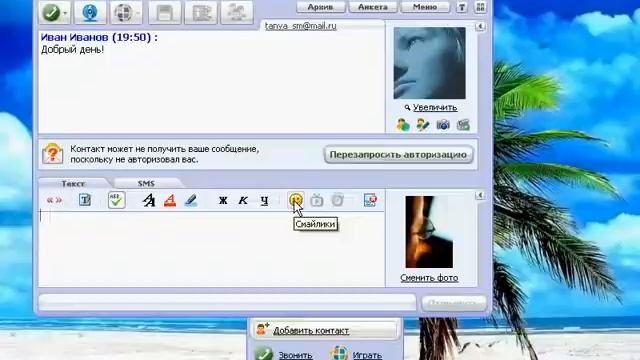Click the camera photo icon under avatar
640x360 pixels.
[443, 124]
